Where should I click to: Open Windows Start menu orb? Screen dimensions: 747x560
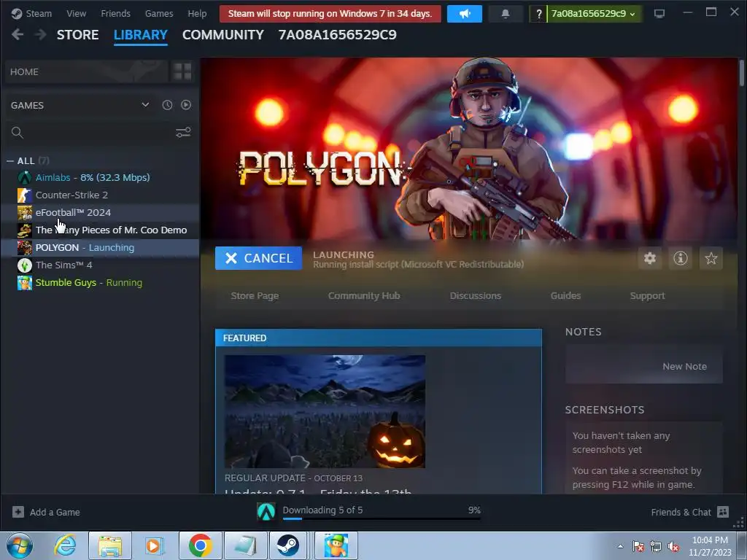tap(20, 545)
